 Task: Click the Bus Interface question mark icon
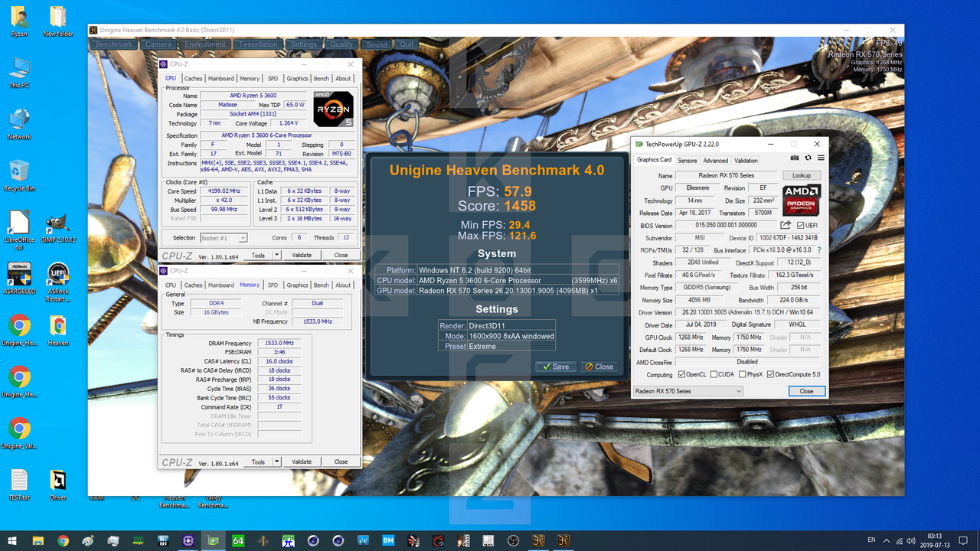(x=819, y=250)
